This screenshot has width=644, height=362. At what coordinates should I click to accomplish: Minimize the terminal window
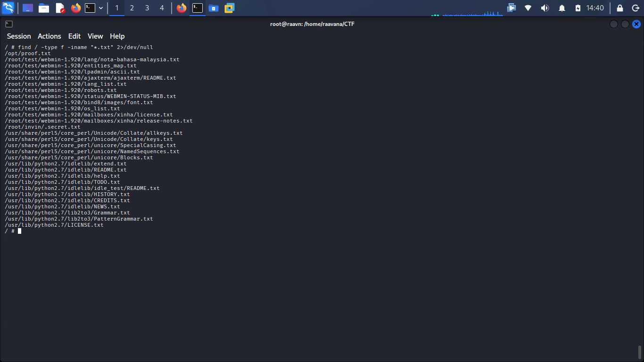[x=613, y=24]
